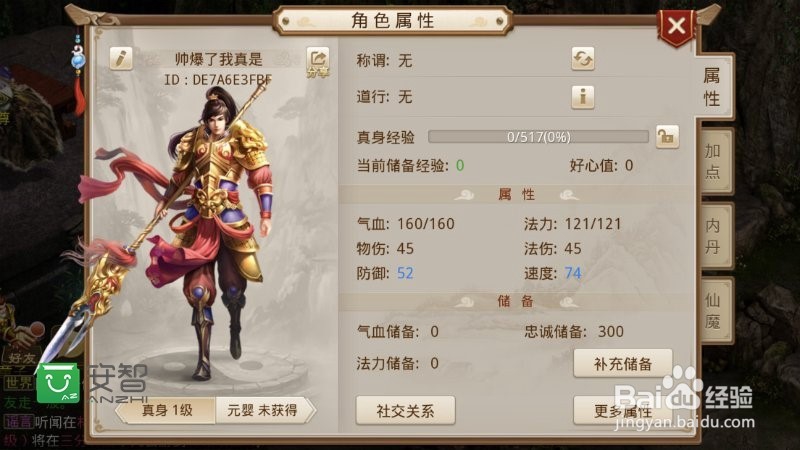Tap the 分享 share icon

[318, 63]
